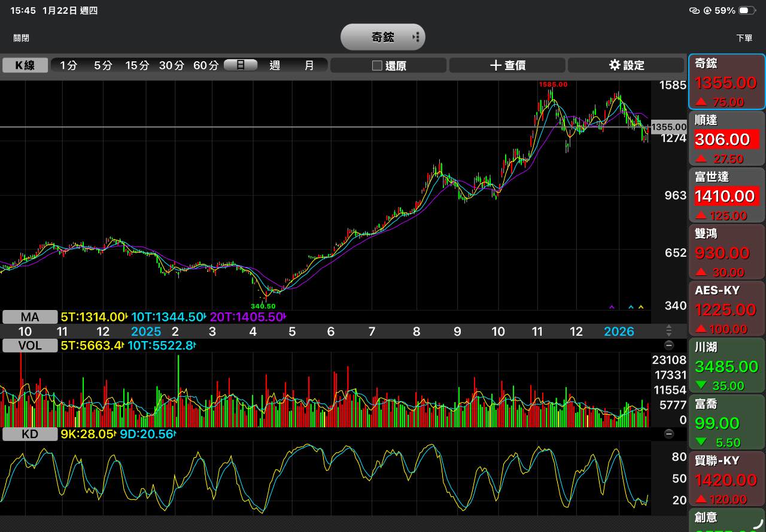
Task: Select the 日 daily interval
Action: click(x=241, y=65)
